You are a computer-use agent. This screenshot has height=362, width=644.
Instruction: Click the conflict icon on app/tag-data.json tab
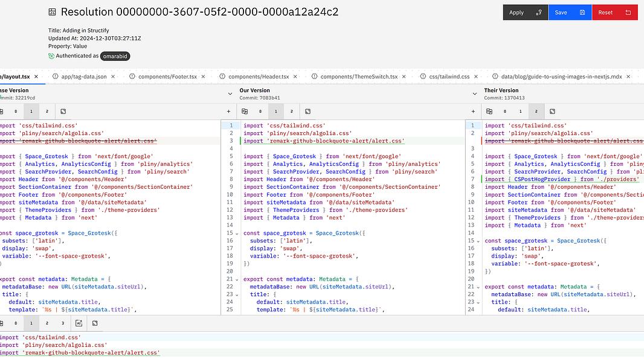(x=55, y=76)
